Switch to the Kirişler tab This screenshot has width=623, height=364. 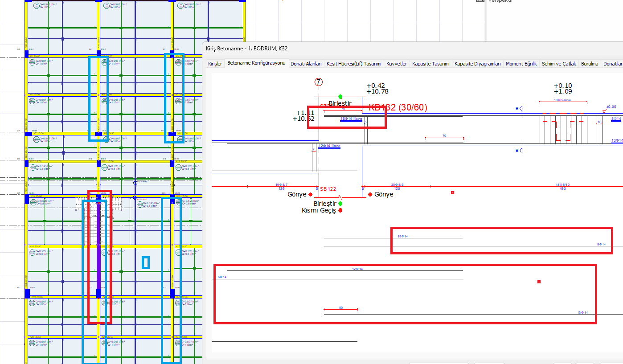(215, 64)
